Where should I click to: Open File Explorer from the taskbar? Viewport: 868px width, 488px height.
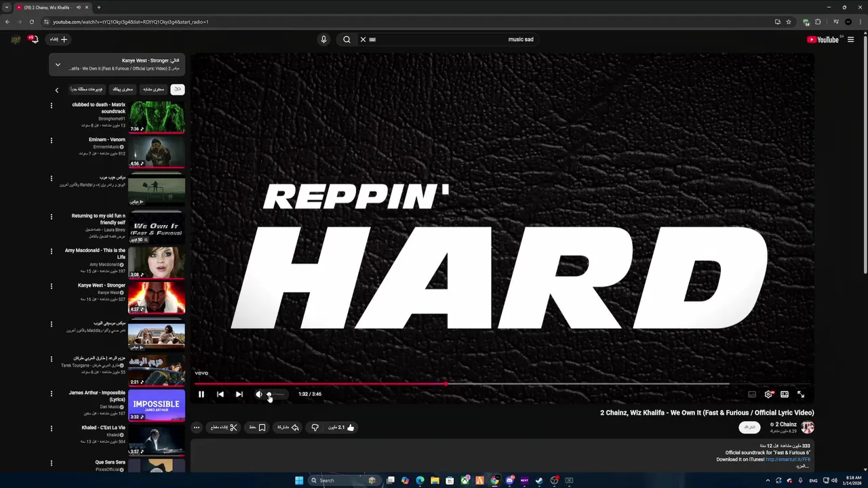tap(435, 481)
